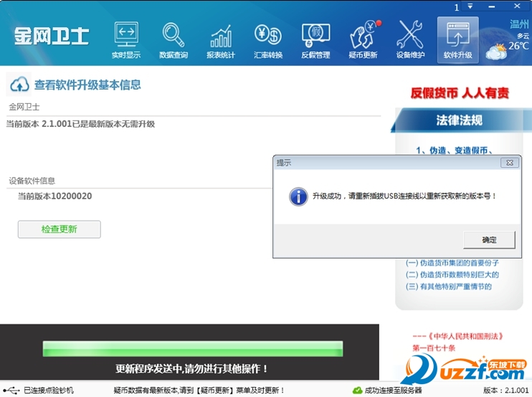532x397 pixels.
Task: Click the line (一) 伪造货币集团的首要份子
Action: tap(452, 263)
